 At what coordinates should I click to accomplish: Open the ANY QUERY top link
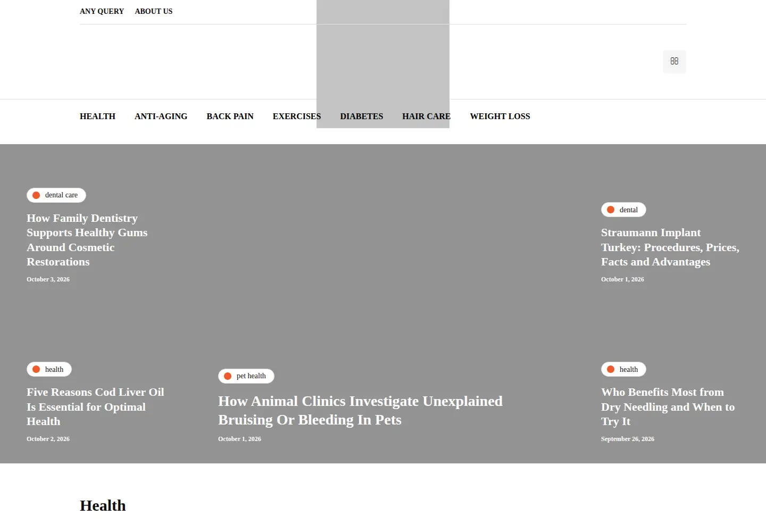(102, 11)
